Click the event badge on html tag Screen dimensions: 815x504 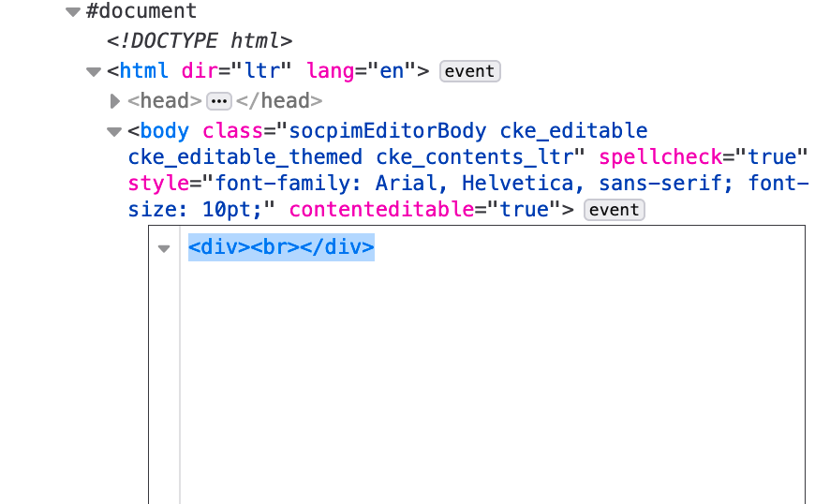tap(470, 71)
